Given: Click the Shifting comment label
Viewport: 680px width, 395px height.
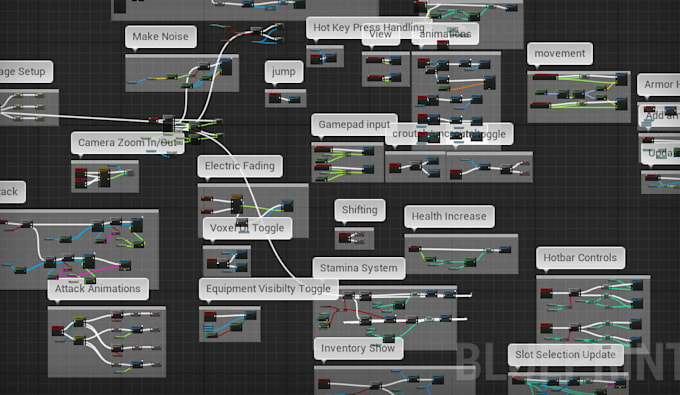Looking at the screenshot, I should [x=360, y=210].
